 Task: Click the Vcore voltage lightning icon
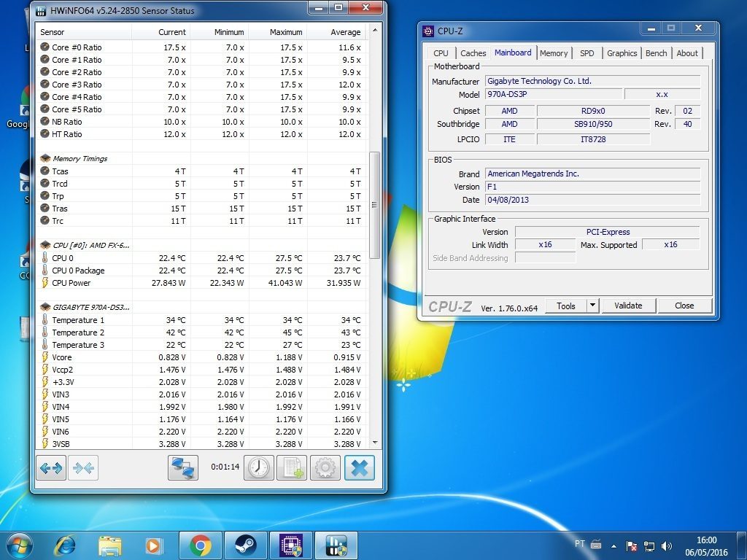pos(44,357)
